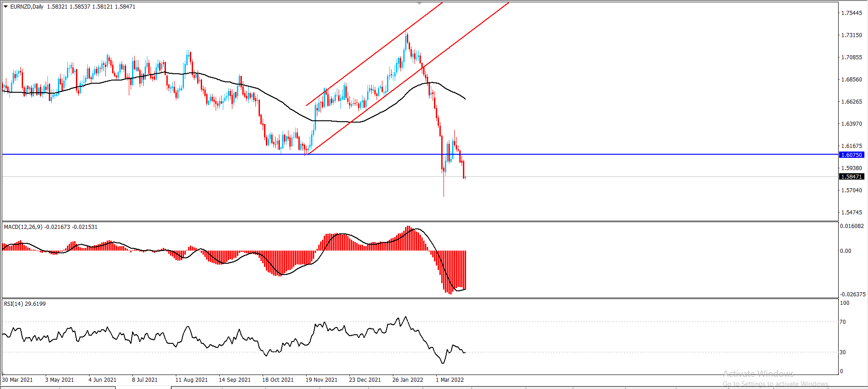
Task: Click the 1 Mar 2022 date label
Action: (x=450, y=380)
